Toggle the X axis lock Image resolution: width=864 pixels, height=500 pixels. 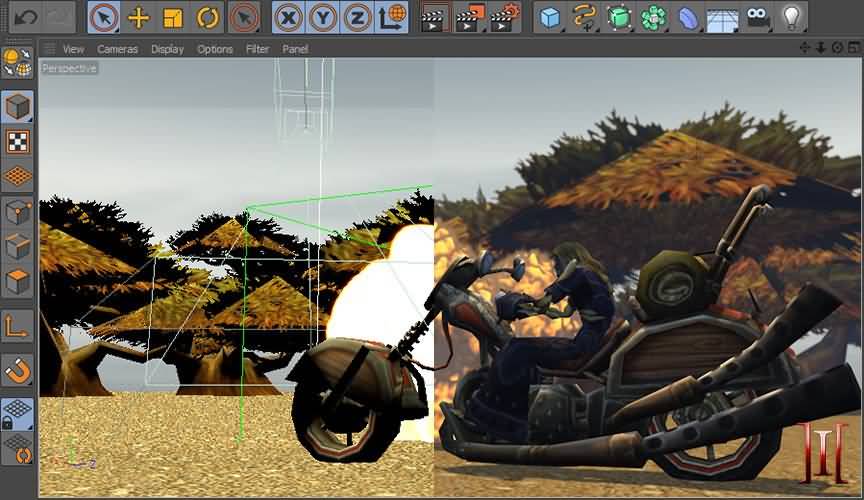tap(288, 18)
